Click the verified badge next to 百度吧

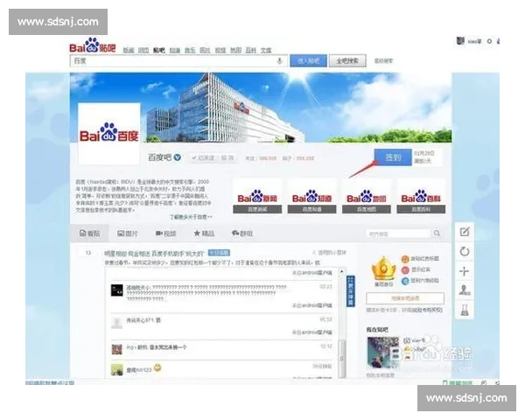click(x=178, y=157)
